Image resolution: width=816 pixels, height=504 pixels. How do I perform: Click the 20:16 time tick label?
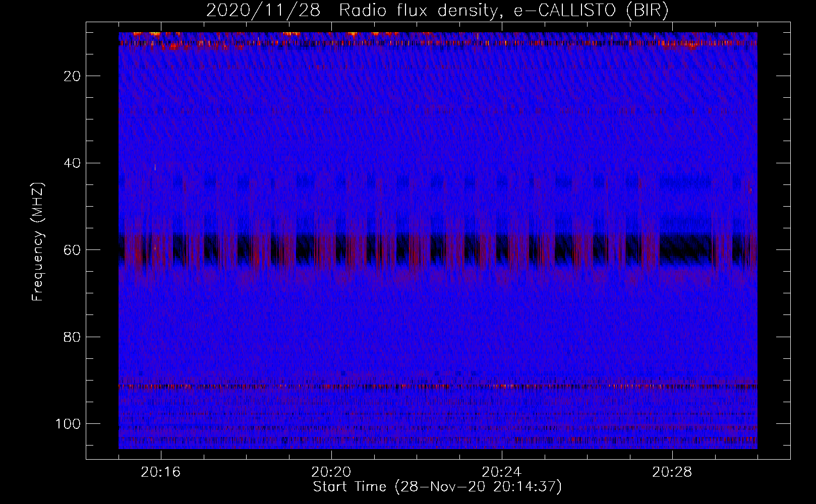[161, 472]
